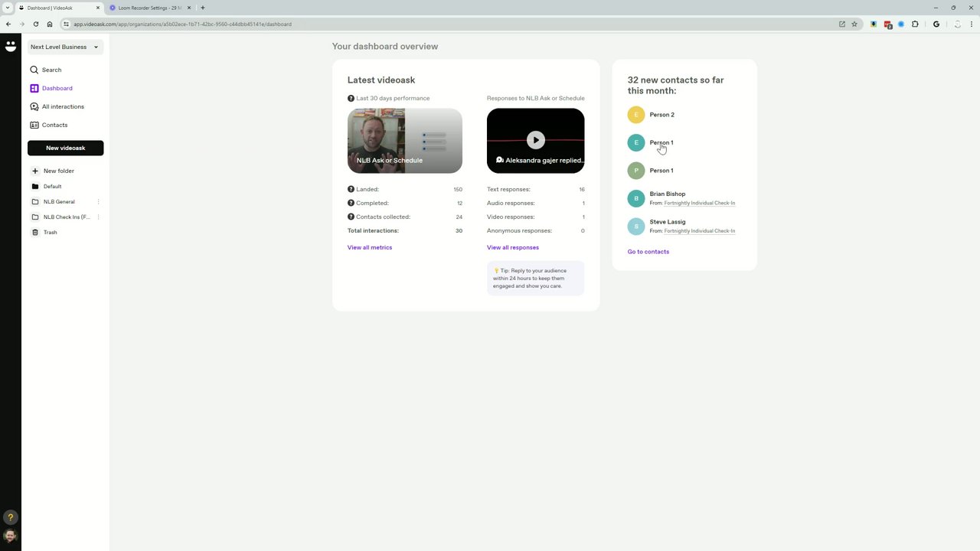Viewport: 980px width, 551px height.
Task: Play the Aleksandra gajer response video
Action: pyautogui.click(x=535, y=140)
